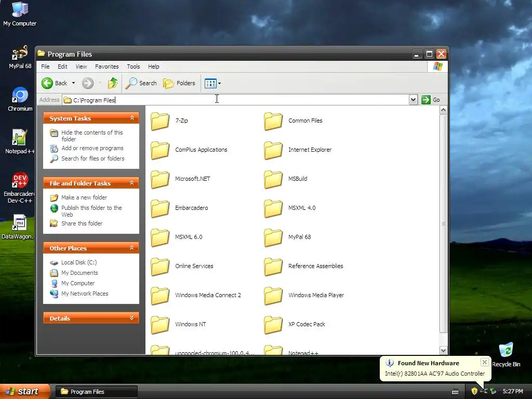Open the Back history dropdown arrow
Viewport: 532px width, 399px height.
pyautogui.click(x=73, y=83)
